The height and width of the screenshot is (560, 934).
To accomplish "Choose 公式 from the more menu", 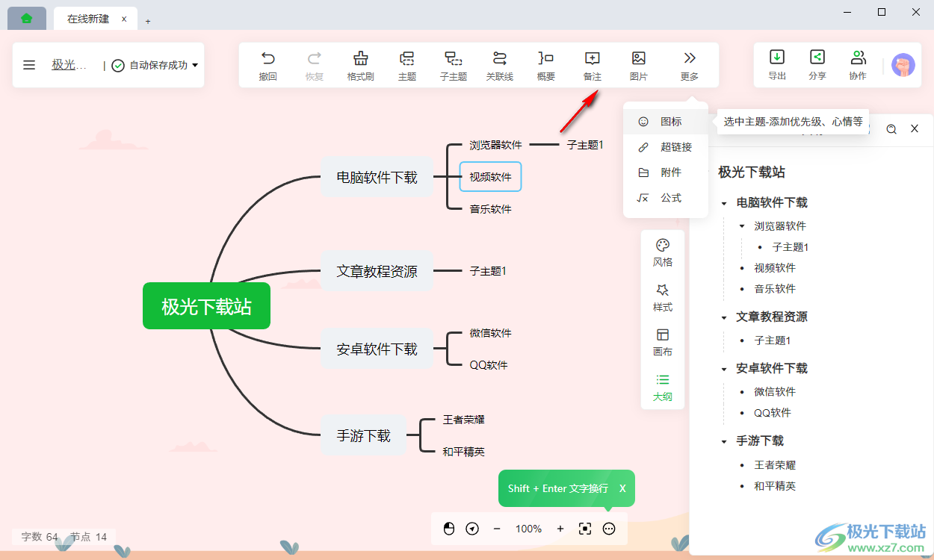I will [666, 198].
